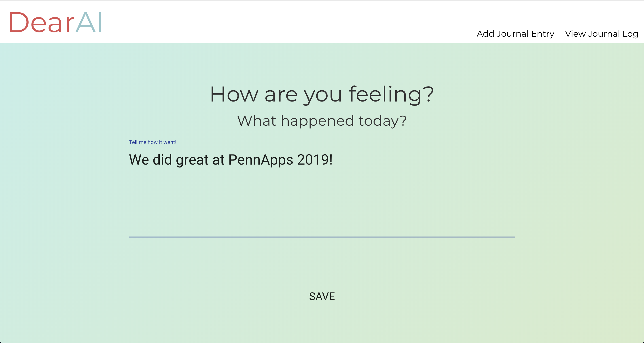Click the word "PennApps" in the entry

coord(261,160)
